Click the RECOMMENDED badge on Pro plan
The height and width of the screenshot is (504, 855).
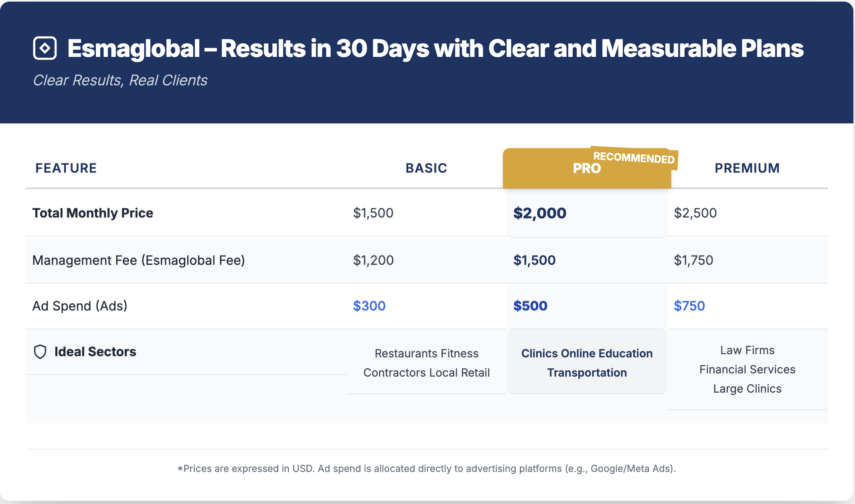(x=634, y=157)
